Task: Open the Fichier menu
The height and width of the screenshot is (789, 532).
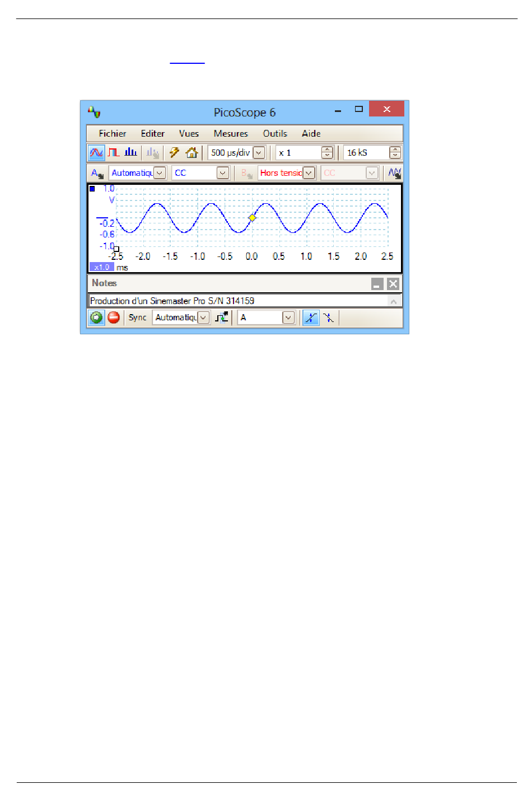Action: (x=113, y=133)
